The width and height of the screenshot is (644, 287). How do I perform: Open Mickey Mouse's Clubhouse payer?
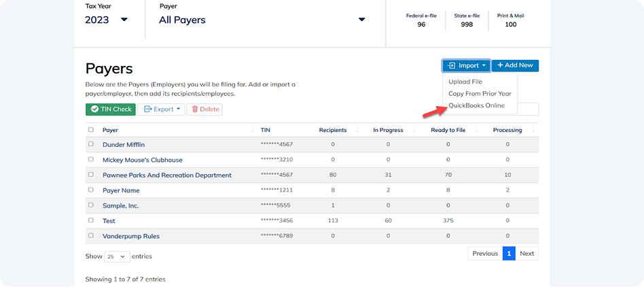143,160
